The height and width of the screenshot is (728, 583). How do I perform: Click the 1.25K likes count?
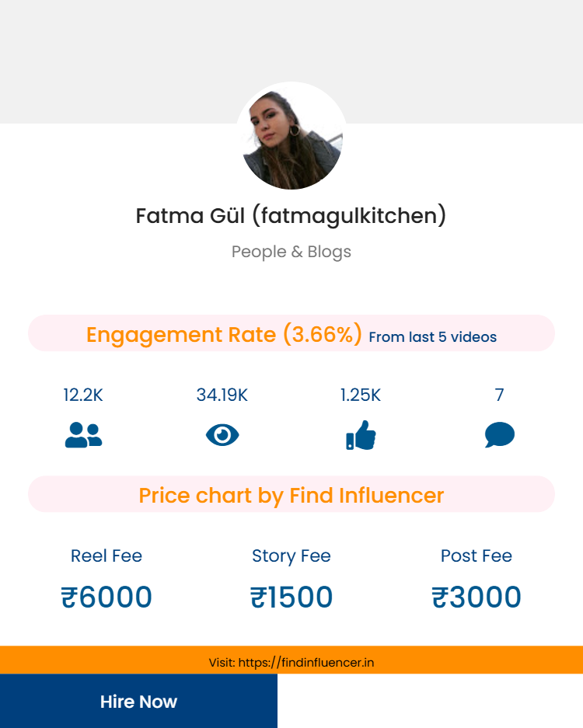(x=361, y=395)
